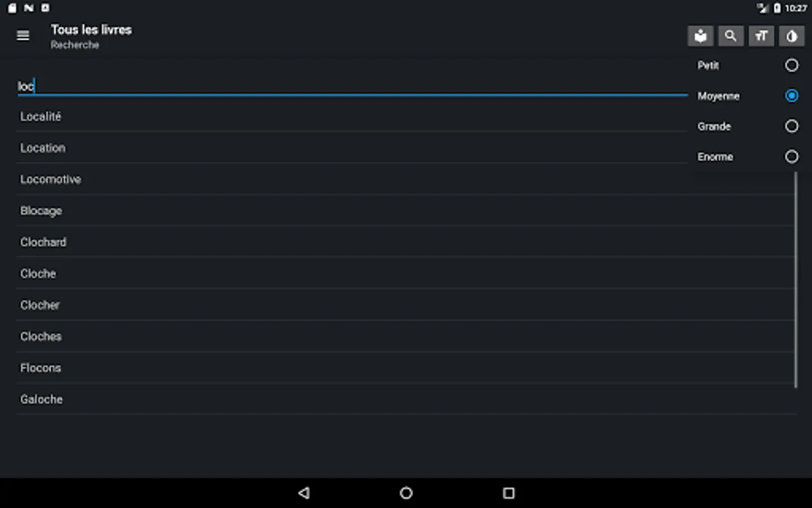
Task: Select the Moyenne font size radio
Action: [x=792, y=96]
